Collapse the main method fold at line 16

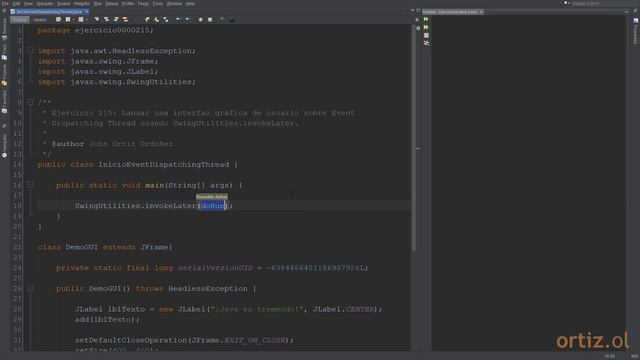tap(30, 185)
